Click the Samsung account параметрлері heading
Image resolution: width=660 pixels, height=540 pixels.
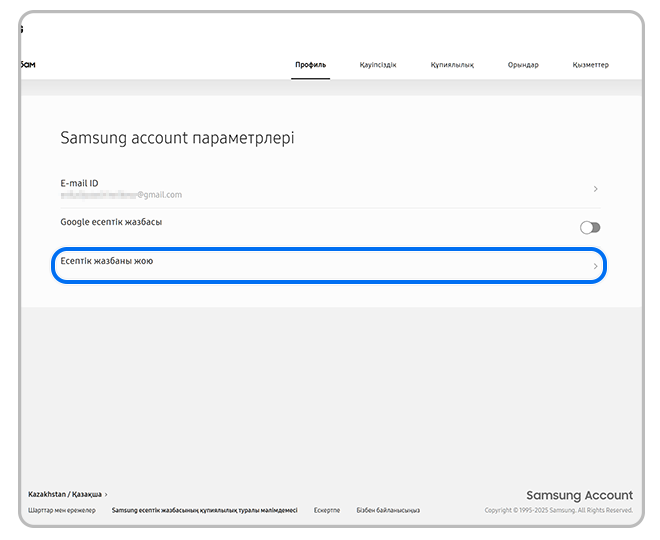point(177,138)
